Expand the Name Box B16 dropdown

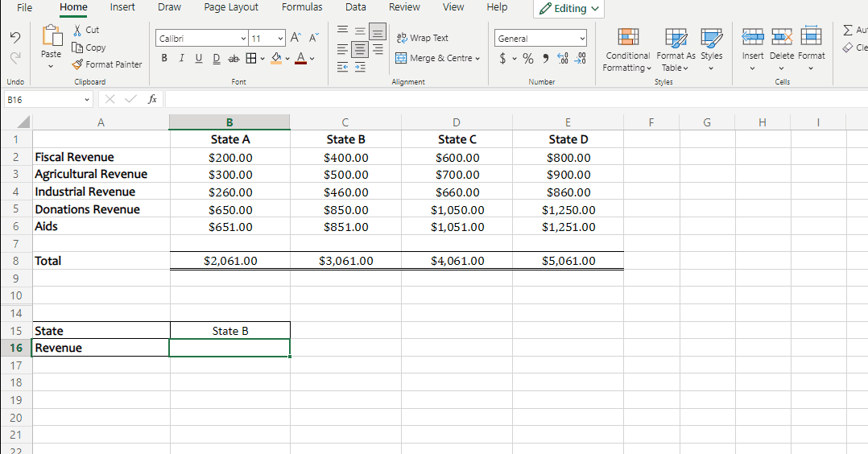pos(87,100)
